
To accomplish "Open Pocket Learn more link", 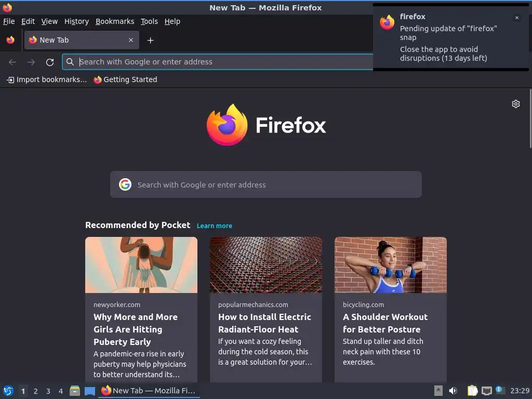I will tap(215, 226).
